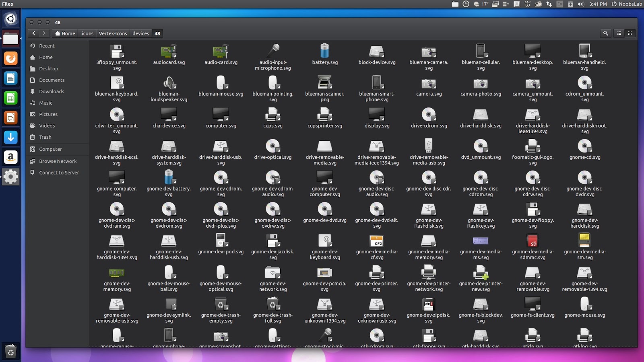This screenshot has width=644, height=362.
Task: Navigate to Home via the breadcrumb
Action: 65,33
